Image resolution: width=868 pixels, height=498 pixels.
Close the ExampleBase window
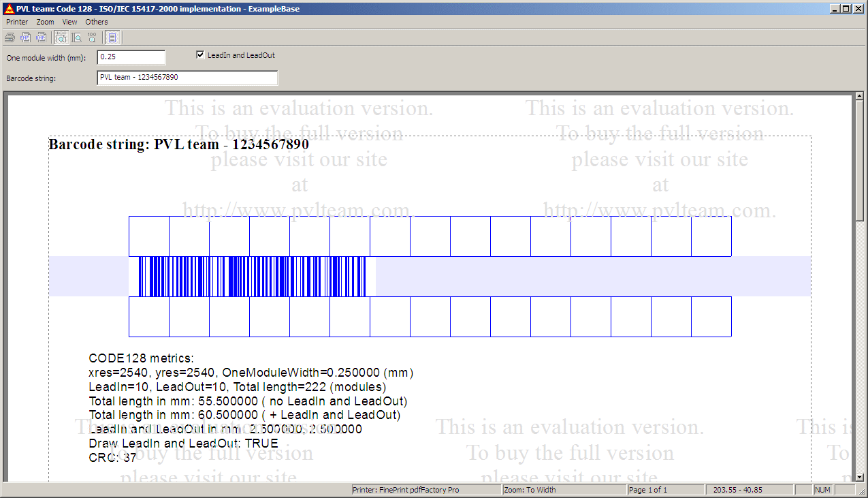858,9
